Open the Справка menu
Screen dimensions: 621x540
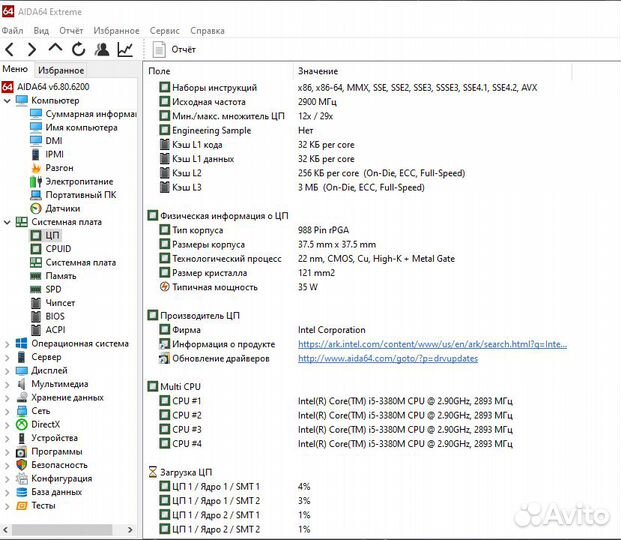click(207, 31)
